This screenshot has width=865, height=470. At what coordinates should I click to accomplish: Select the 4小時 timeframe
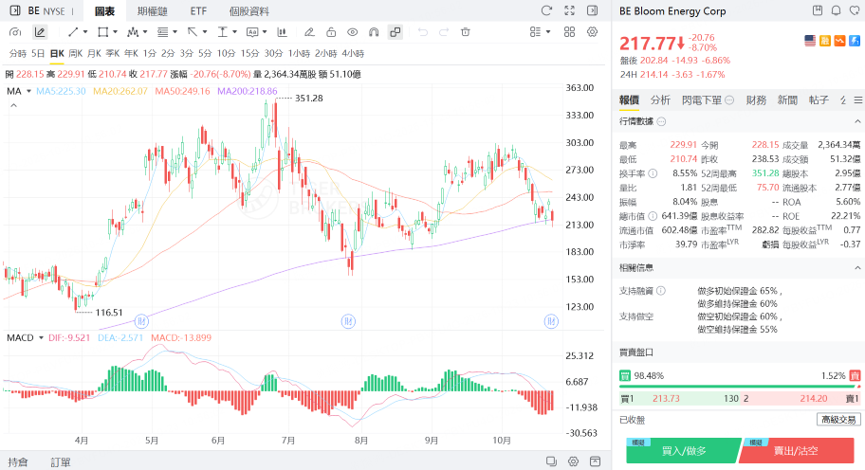[353, 54]
